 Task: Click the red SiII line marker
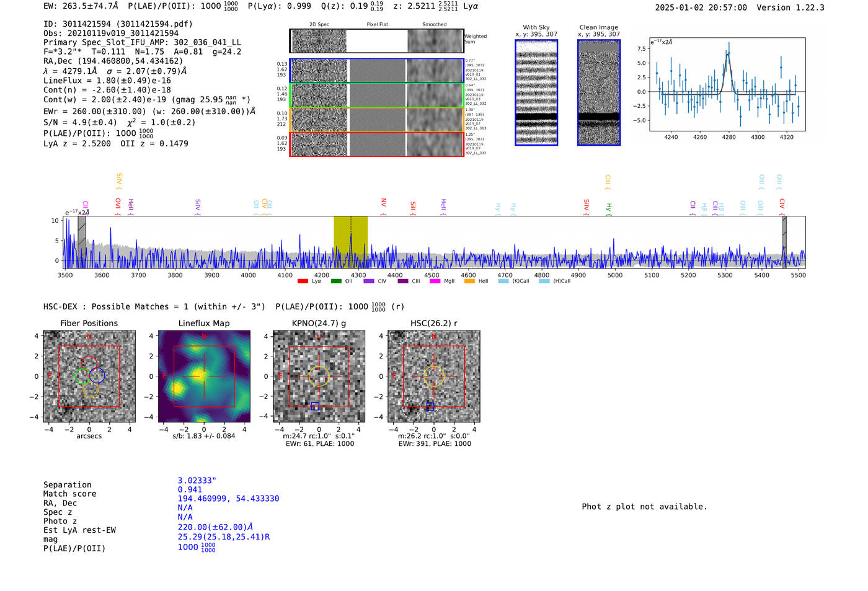[413, 207]
